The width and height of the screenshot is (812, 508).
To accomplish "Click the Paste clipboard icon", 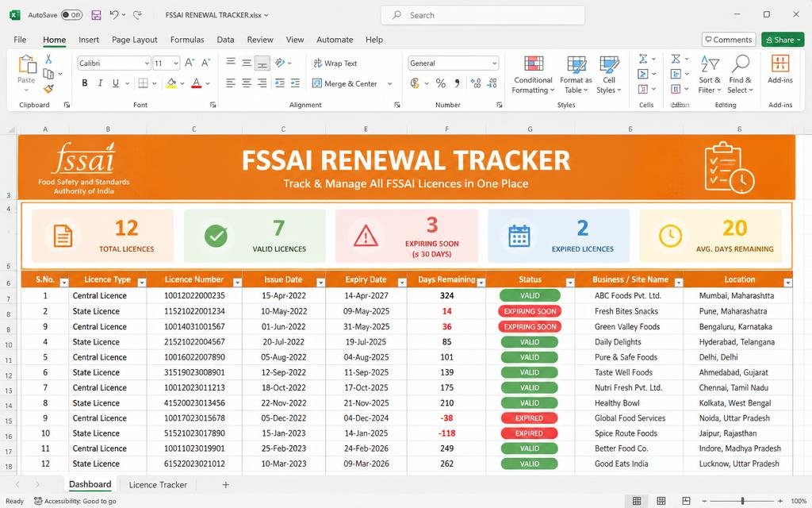I will click(26, 65).
